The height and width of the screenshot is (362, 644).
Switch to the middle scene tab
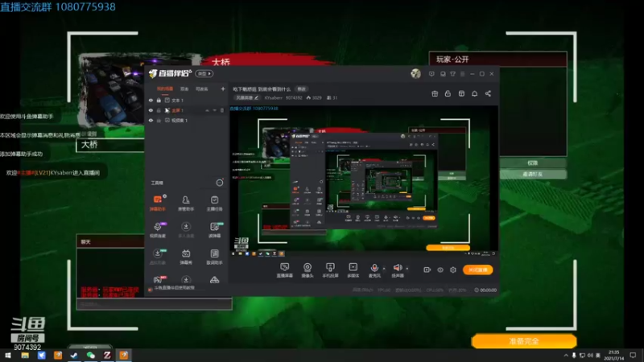click(x=184, y=88)
